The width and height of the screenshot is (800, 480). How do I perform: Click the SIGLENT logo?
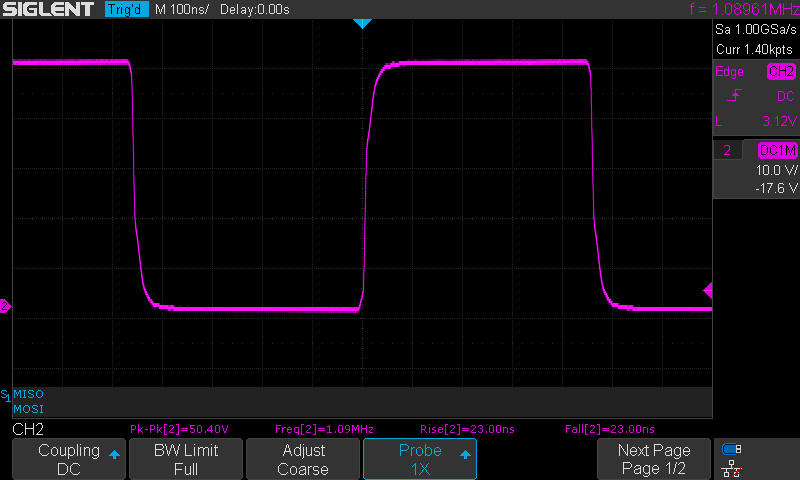48,9
